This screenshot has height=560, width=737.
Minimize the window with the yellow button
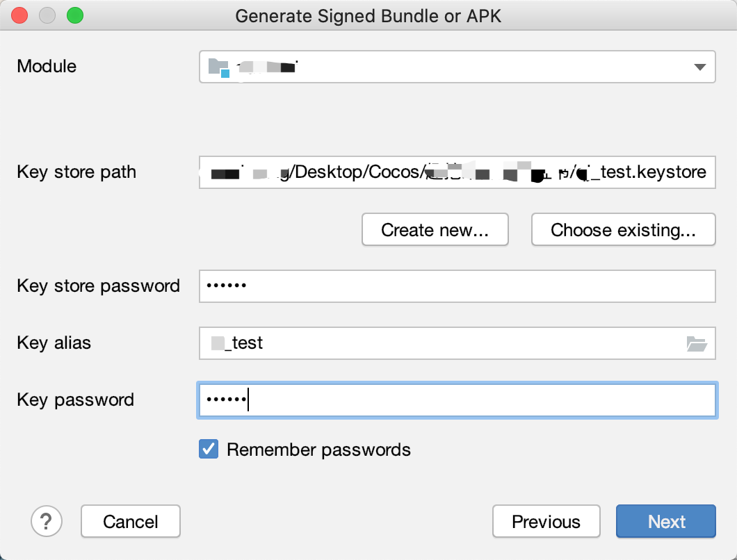[47, 15]
